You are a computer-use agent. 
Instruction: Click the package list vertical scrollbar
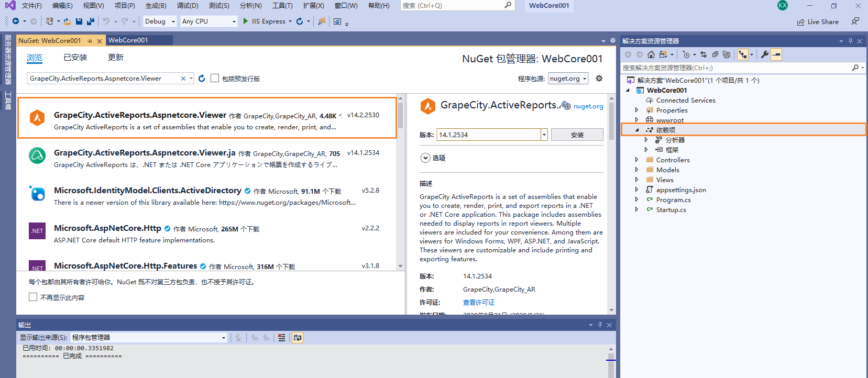click(x=400, y=182)
